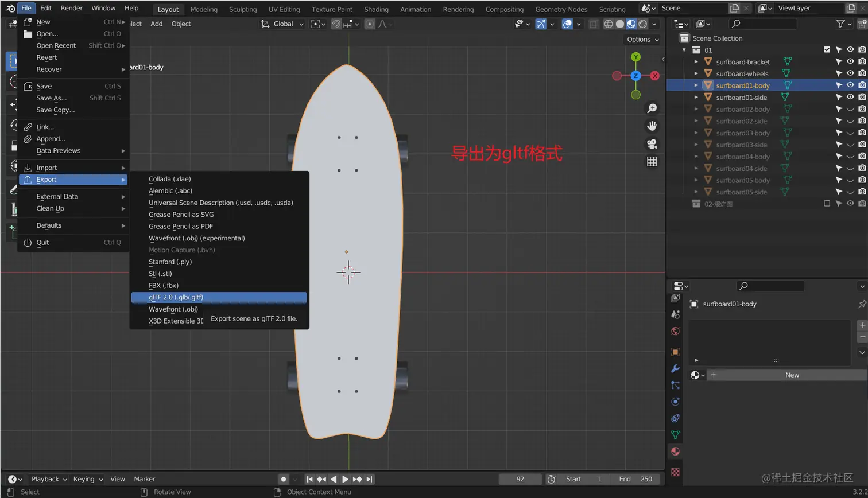Viewport: 868px width, 498px height.
Task: Open the Object menu in the viewport header
Action: point(181,24)
